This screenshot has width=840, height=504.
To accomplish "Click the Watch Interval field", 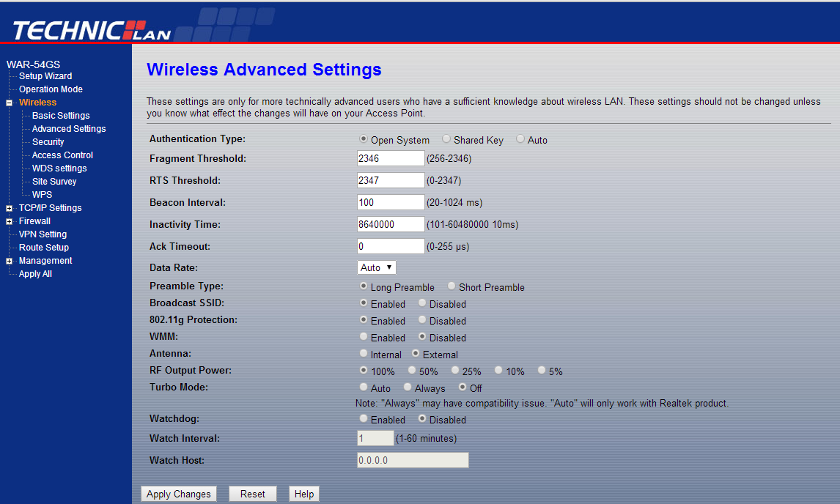I will pyautogui.click(x=375, y=438).
